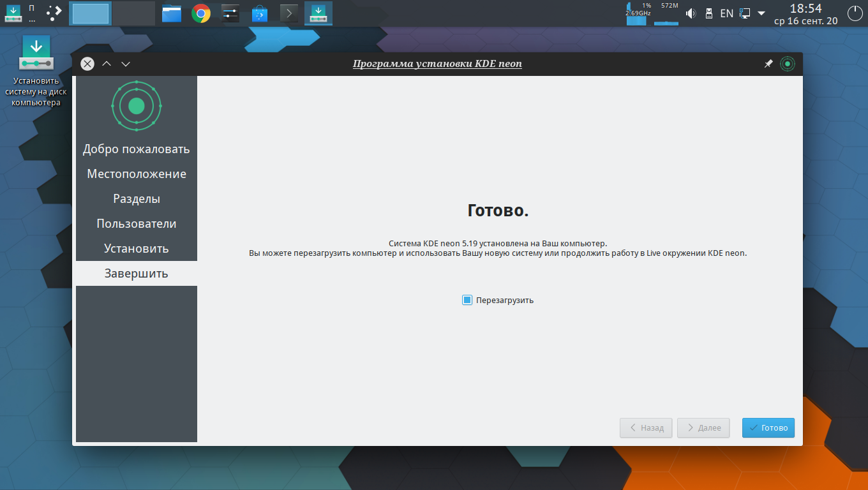Screen dimensions: 868x490
Task: Select Разделы step in sidebar
Action: pyautogui.click(x=137, y=198)
